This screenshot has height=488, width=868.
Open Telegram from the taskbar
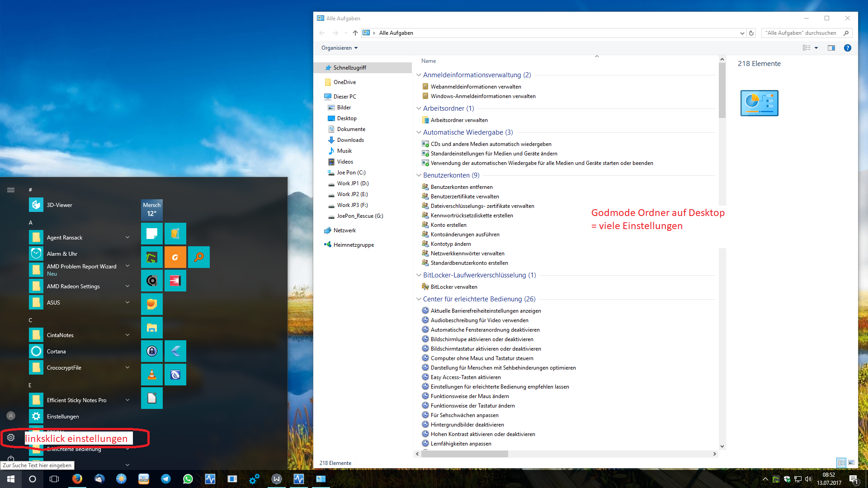166,479
